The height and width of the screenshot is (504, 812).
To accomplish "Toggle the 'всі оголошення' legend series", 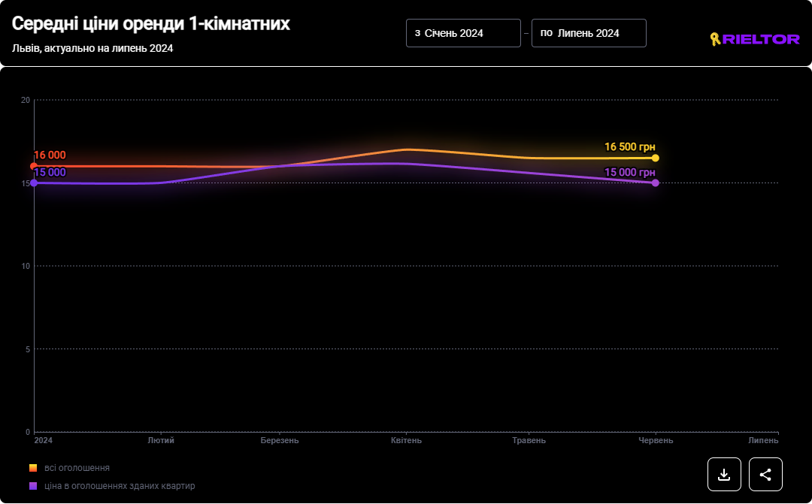I will tap(77, 468).
